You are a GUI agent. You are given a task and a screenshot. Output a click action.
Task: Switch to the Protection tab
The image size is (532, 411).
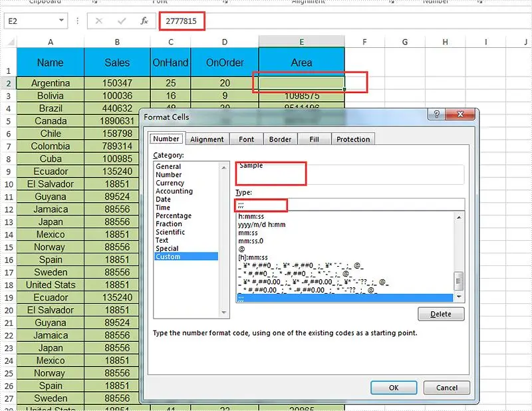(x=353, y=139)
